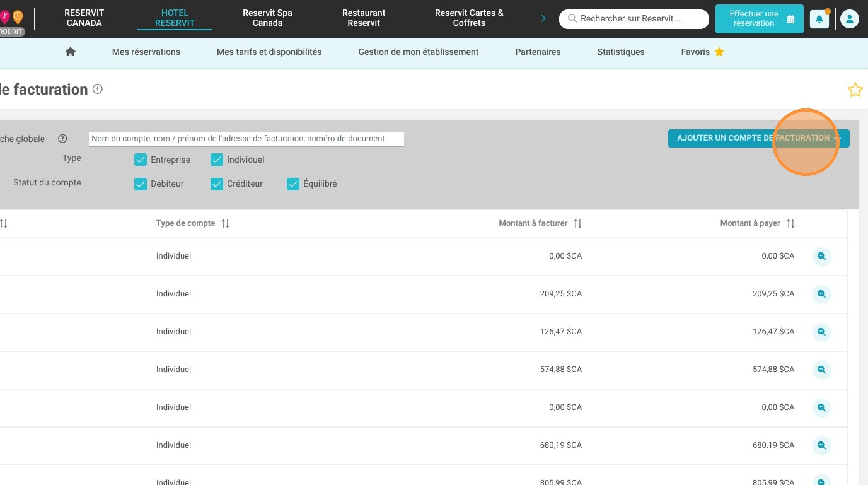This screenshot has height=485, width=868.
Task: Click the Rechercher sur Reservit search field
Action: tap(634, 19)
